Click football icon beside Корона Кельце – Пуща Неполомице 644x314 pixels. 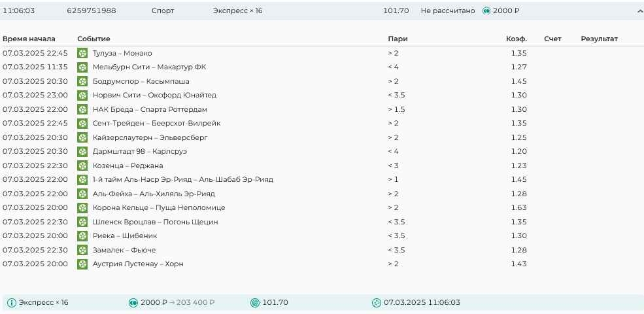point(82,207)
